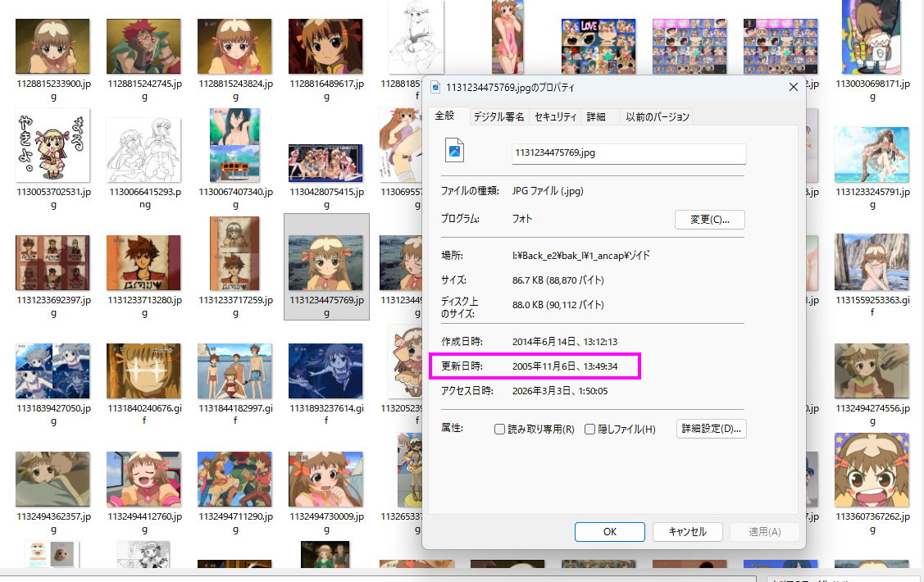Select thumbnail 1128815233900.jpg
This screenshot has width=924, height=582.
click(53, 48)
